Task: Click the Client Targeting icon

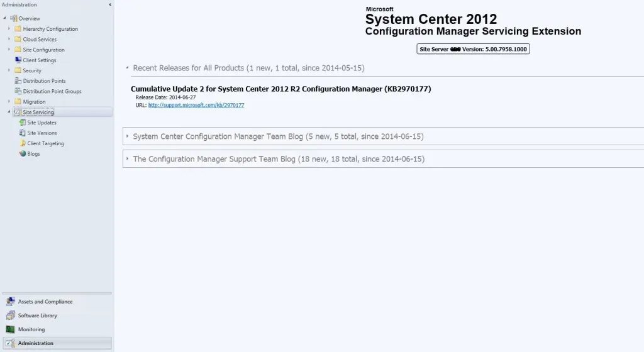Action: point(23,143)
